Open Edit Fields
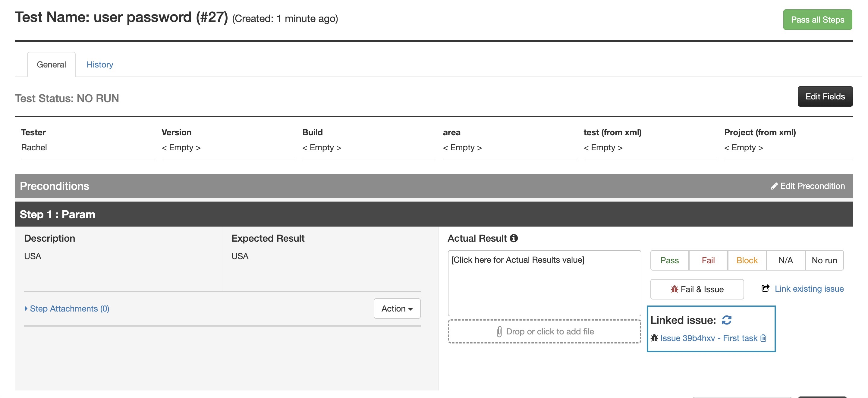Screen dimensions: 868x398 click(x=825, y=97)
